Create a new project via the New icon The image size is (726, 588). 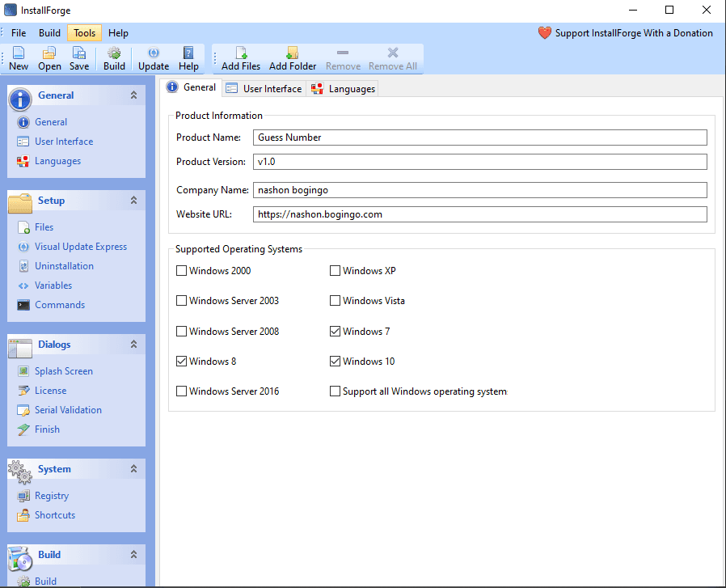18,58
